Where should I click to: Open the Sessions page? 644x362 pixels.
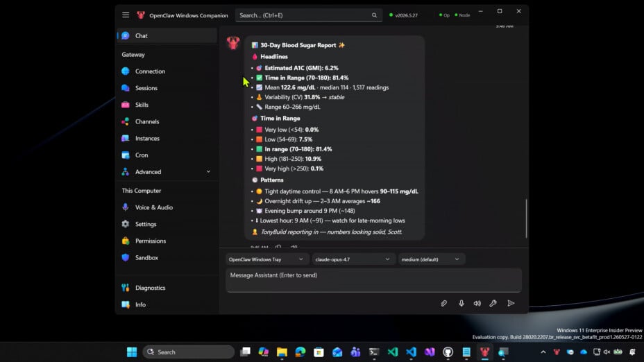[167, 88]
